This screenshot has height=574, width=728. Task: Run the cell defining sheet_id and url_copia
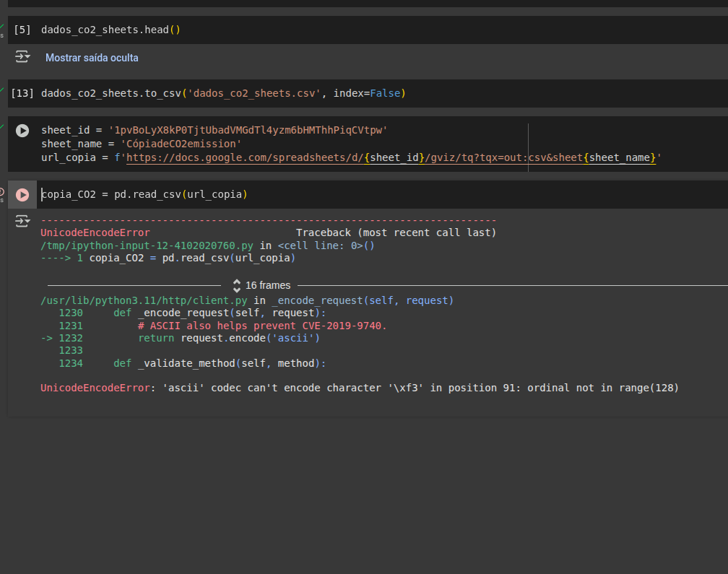click(22, 131)
